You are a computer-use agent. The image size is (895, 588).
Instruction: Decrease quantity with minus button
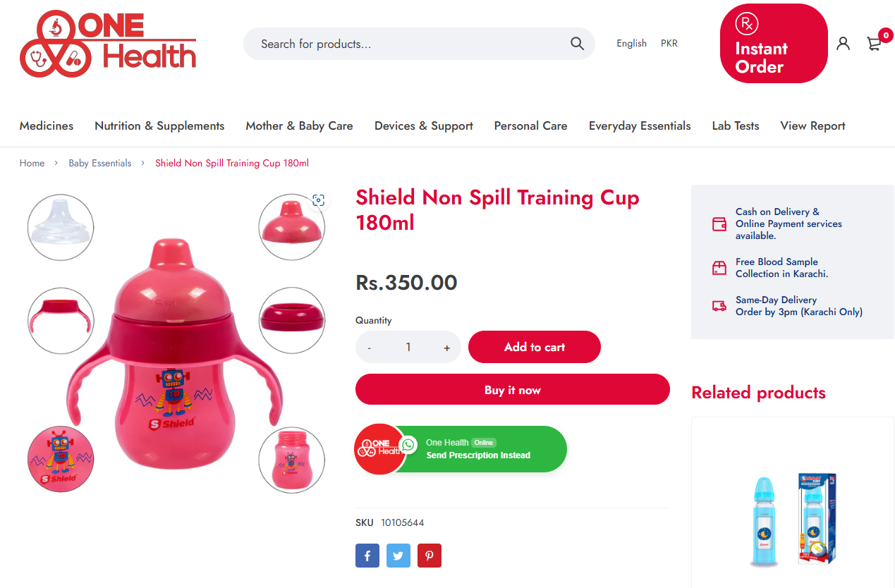pyautogui.click(x=369, y=348)
